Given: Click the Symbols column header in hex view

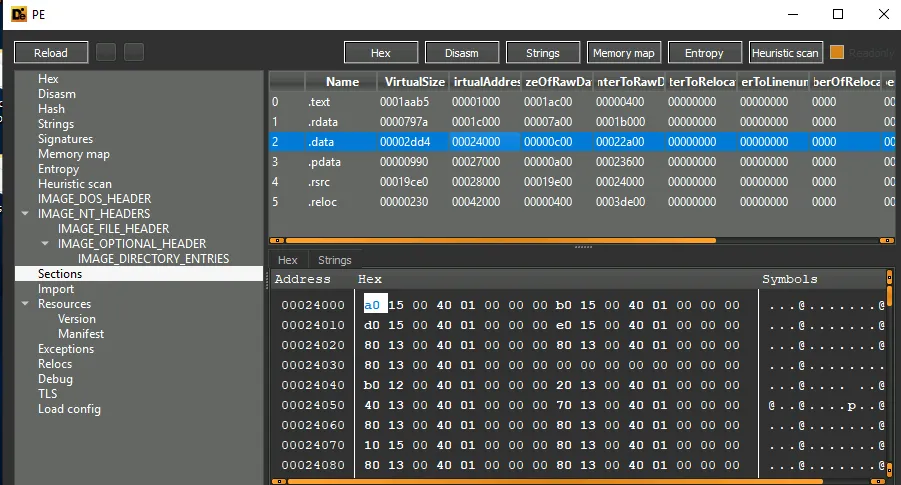Looking at the screenshot, I should tap(790, 279).
